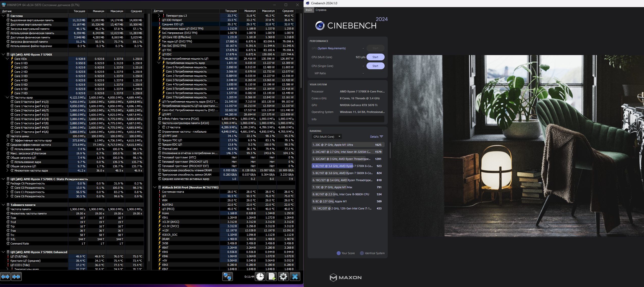Start the CPU (Multi Core) benchmark
Image resolution: width=644 pixels, height=287 pixels.
click(375, 57)
